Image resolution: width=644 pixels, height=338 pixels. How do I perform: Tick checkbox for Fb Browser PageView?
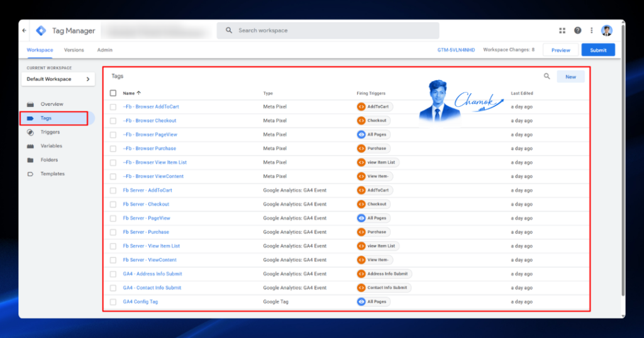(113, 135)
